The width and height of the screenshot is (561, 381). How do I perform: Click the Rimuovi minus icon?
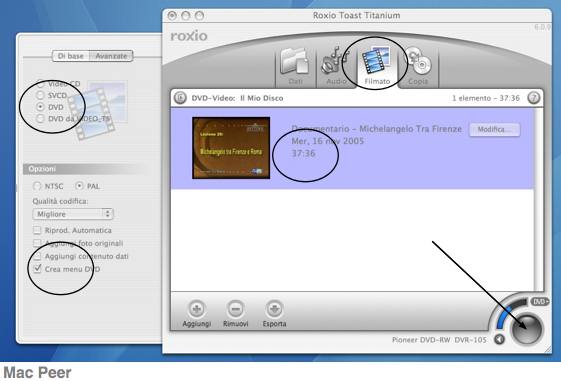point(235,309)
